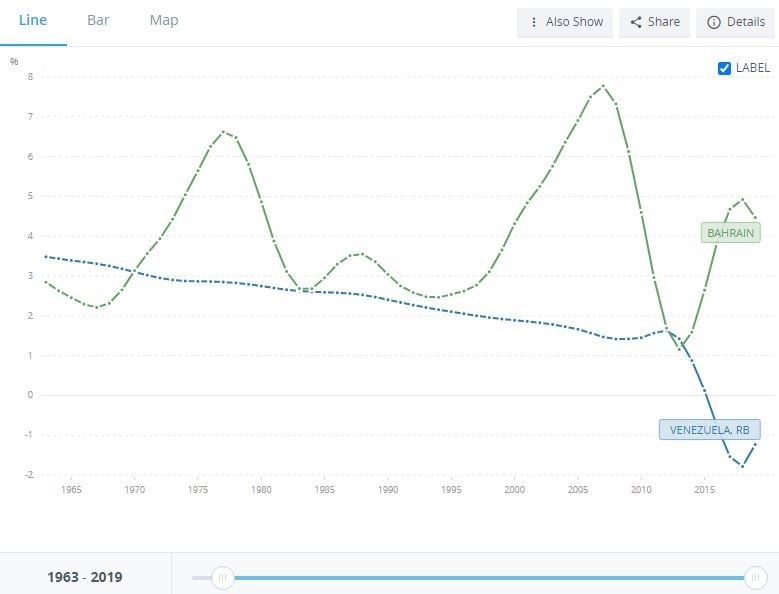Select Bahrain's low data point near 1967
This screenshot has height=594, width=779.
coord(97,307)
